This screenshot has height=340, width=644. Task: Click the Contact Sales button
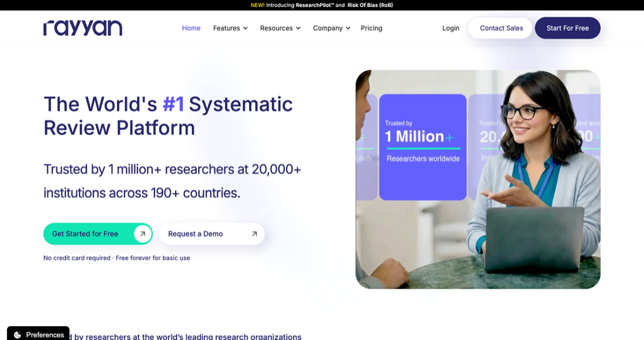tap(501, 28)
